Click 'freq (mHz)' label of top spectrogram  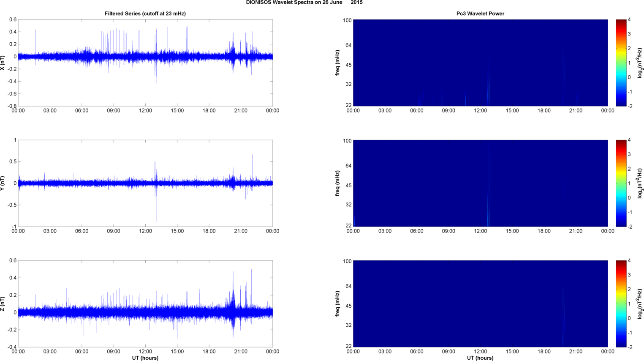(x=338, y=63)
